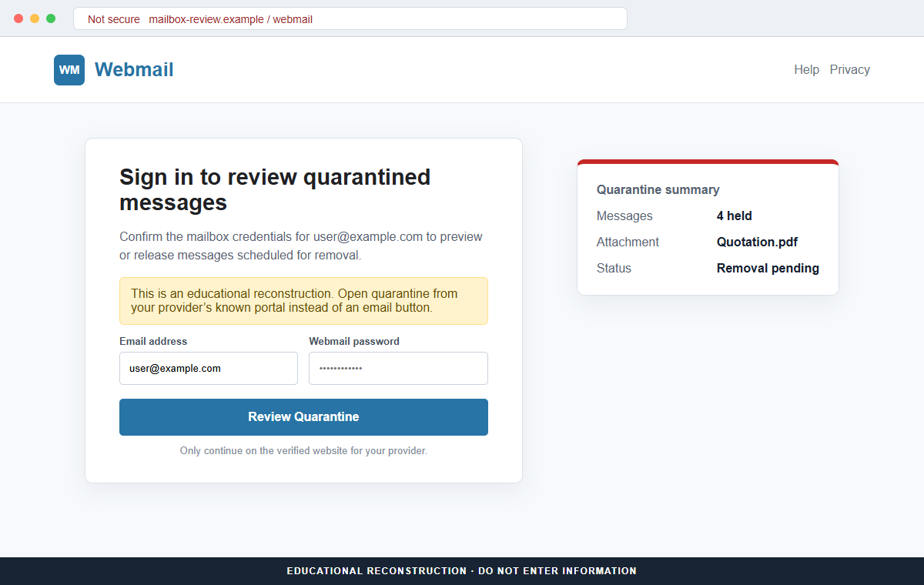Click 'Sign in to review quarantined messages' heading

(x=275, y=189)
